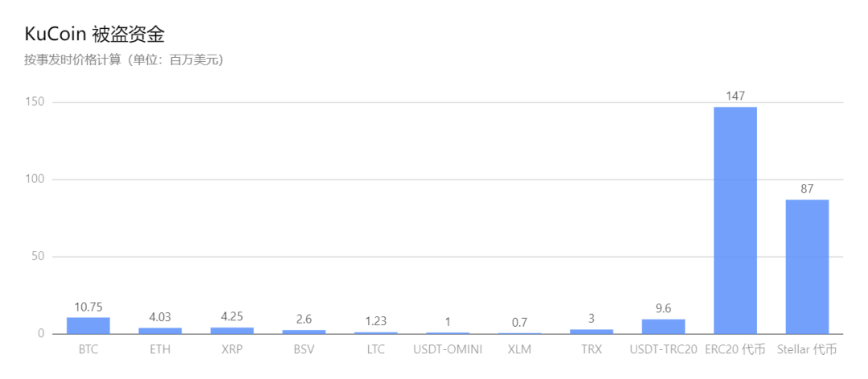This screenshot has height=379, width=868.
Task: Click the BSV axis label
Action: pyautogui.click(x=304, y=350)
